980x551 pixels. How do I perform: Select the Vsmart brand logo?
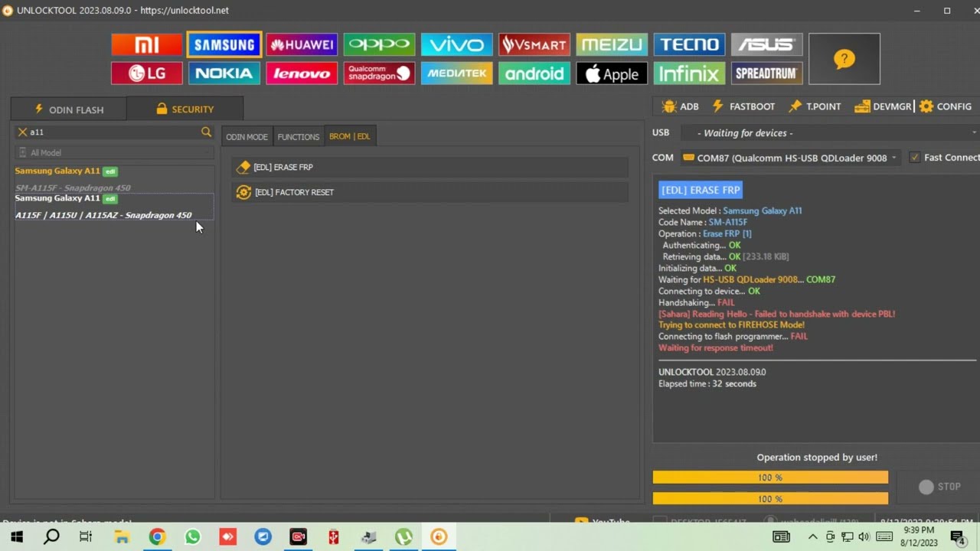point(534,44)
